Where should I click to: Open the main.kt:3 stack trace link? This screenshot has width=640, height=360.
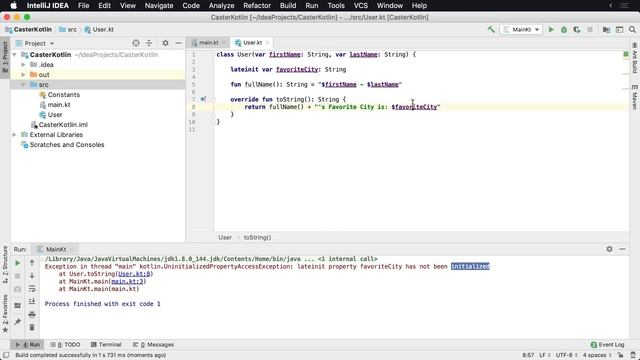127,281
